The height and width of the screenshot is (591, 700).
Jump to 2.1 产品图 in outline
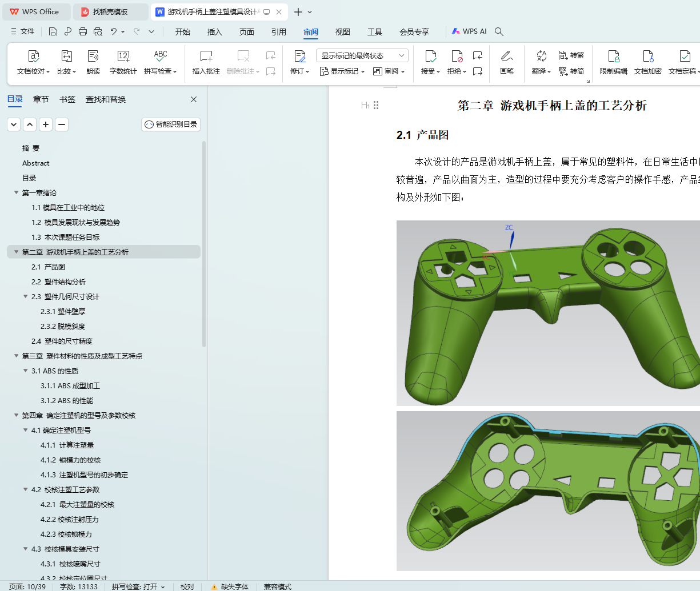(x=49, y=267)
